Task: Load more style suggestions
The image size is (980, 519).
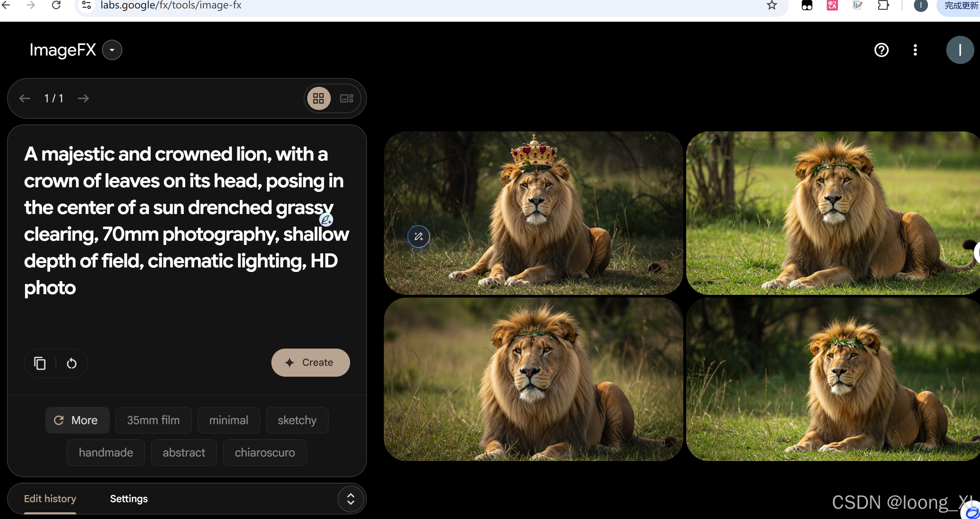Action: tap(77, 420)
